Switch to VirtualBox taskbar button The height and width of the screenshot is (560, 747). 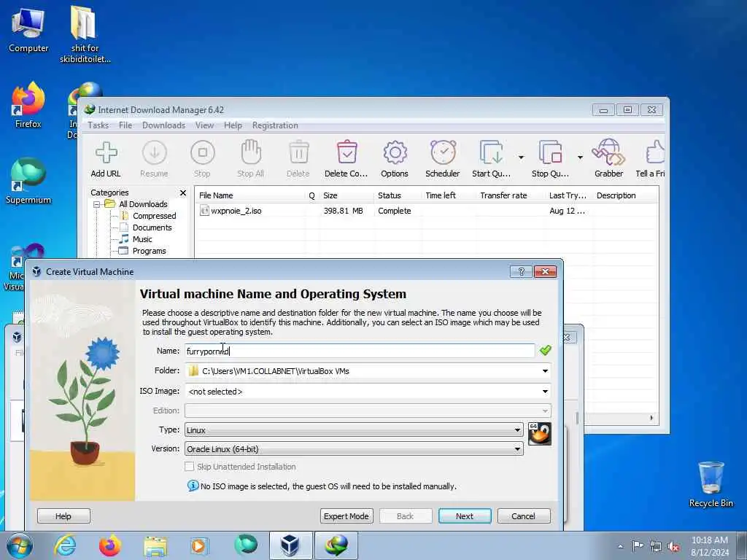coord(290,545)
